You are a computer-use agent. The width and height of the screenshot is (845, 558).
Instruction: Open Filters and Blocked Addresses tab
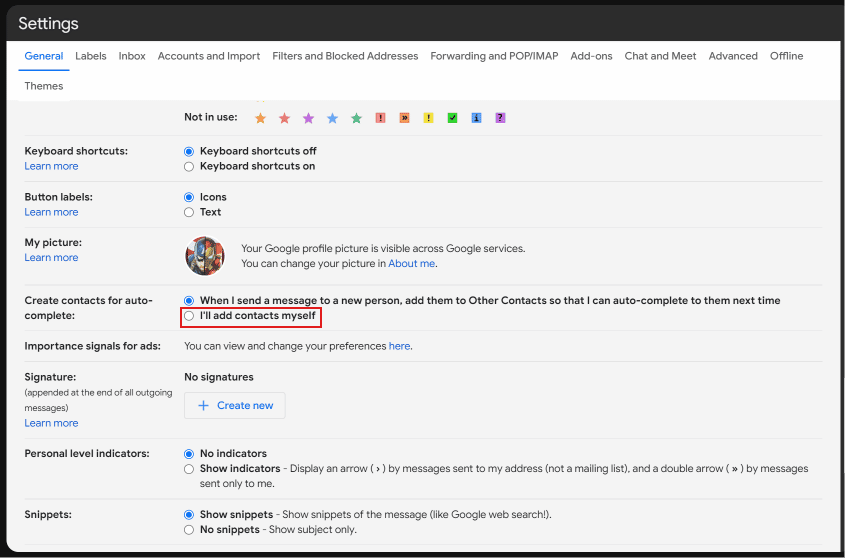click(345, 56)
